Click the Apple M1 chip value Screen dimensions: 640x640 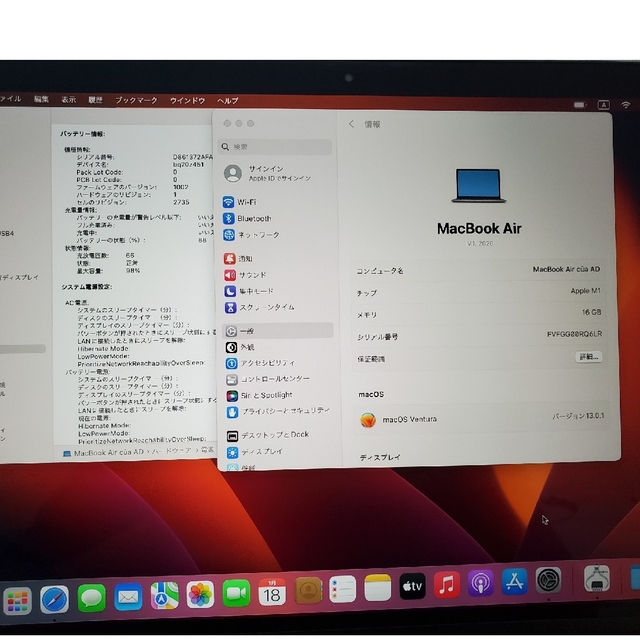tap(585, 291)
